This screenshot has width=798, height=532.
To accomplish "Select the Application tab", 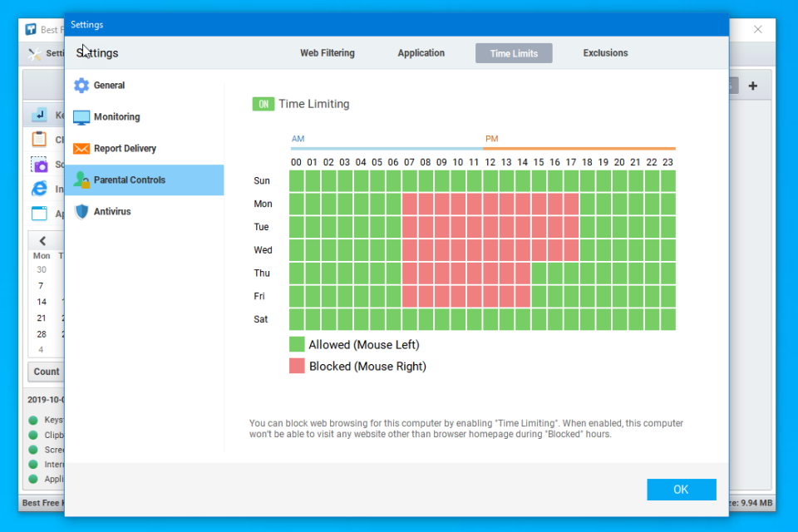I will [421, 52].
